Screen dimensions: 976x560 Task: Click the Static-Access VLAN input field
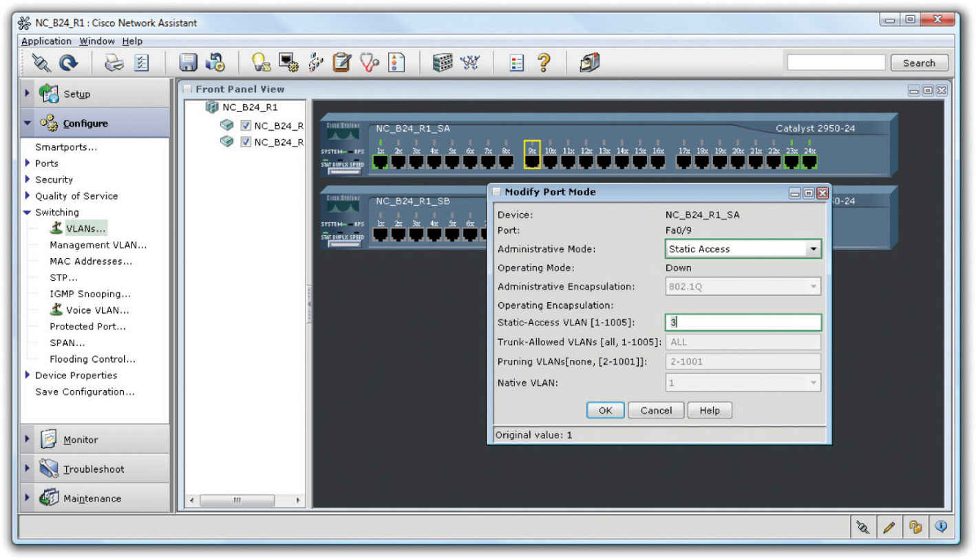pyautogui.click(x=743, y=323)
